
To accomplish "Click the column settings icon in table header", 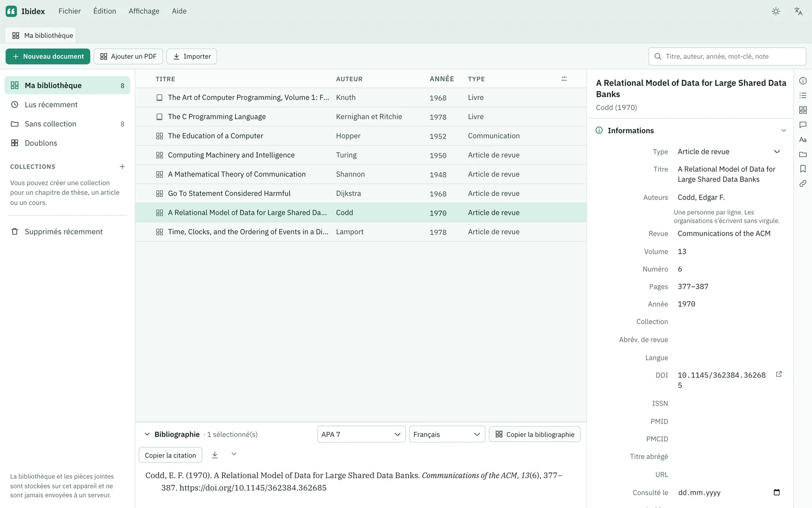I will (564, 79).
